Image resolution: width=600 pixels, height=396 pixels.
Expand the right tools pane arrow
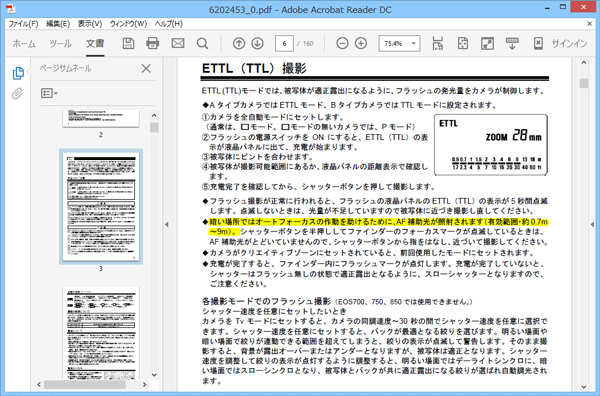point(593,225)
